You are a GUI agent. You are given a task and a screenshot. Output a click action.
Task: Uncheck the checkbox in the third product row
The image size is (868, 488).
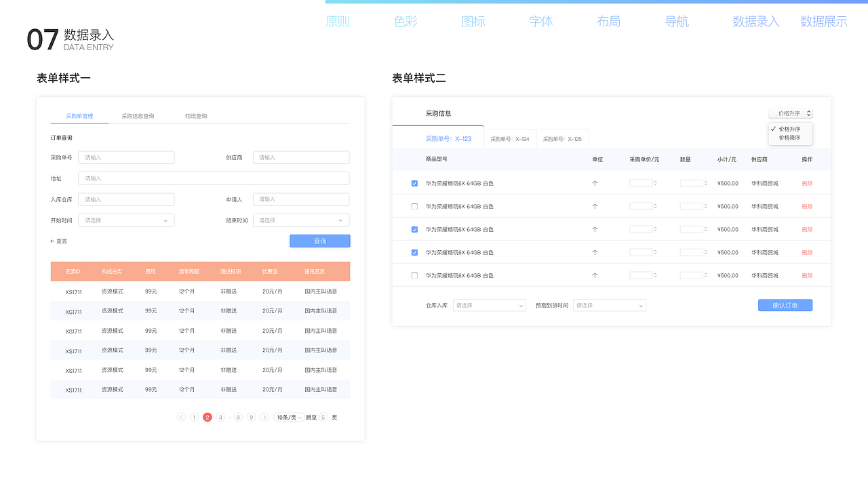click(414, 230)
